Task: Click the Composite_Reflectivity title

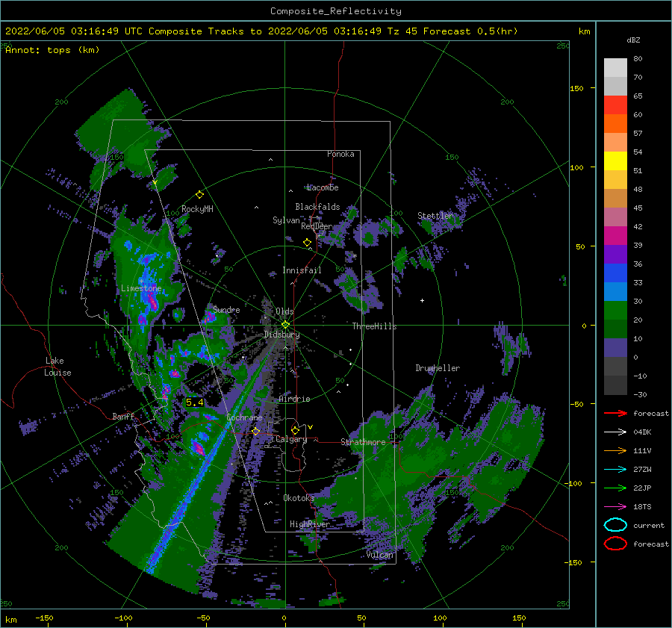Action: pyautogui.click(x=335, y=11)
